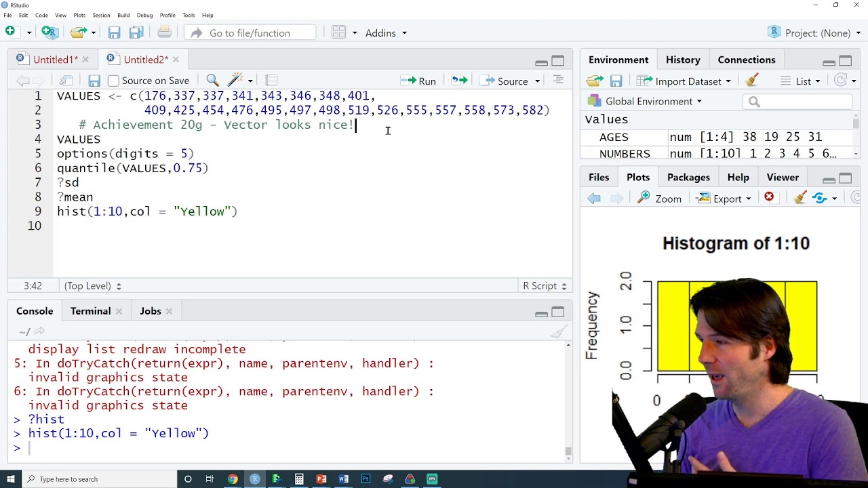The image size is (868, 488).
Task: Open the Plots menu
Action: (x=79, y=15)
